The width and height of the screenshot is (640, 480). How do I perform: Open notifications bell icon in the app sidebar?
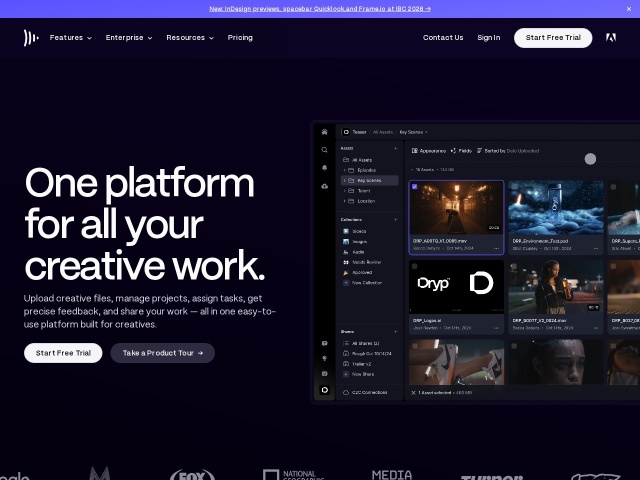324,168
